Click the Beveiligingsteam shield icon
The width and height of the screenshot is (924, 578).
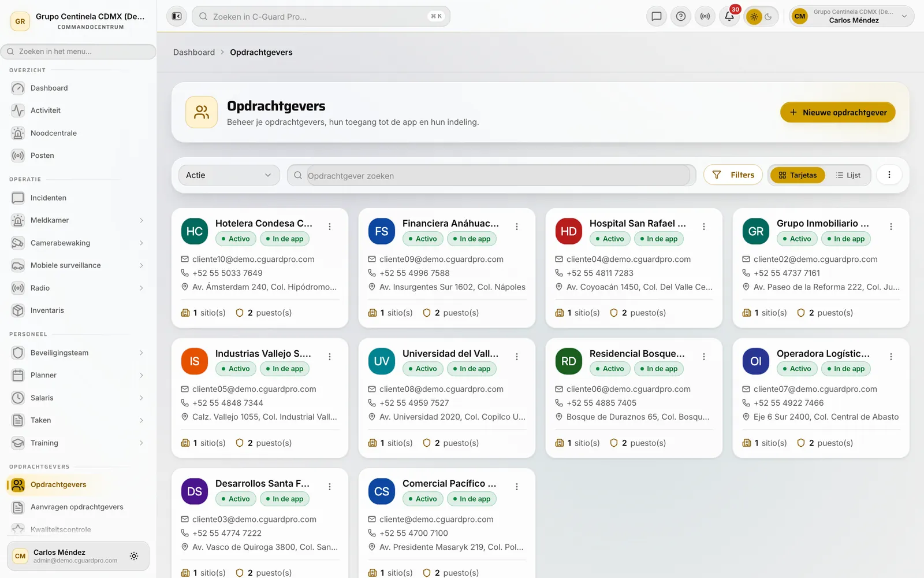(18, 353)
